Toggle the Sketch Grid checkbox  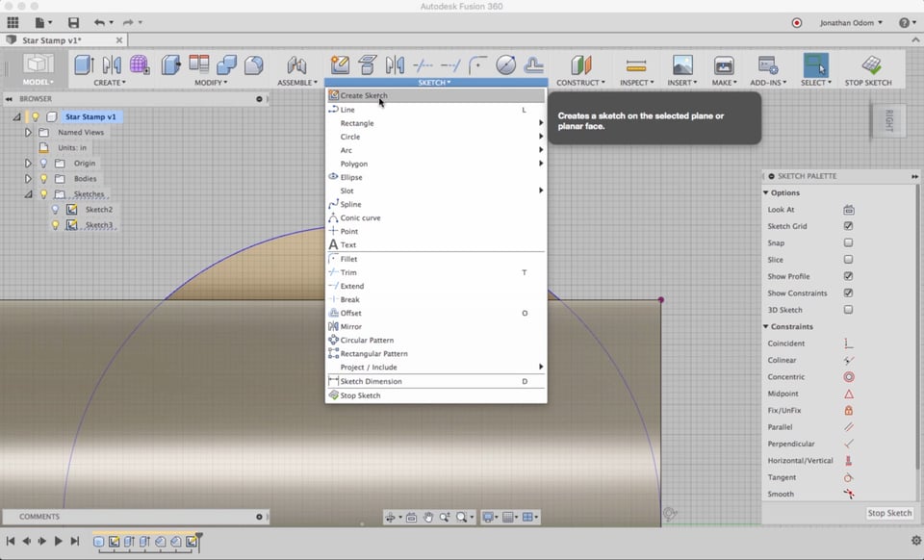(x=849, y=226)
